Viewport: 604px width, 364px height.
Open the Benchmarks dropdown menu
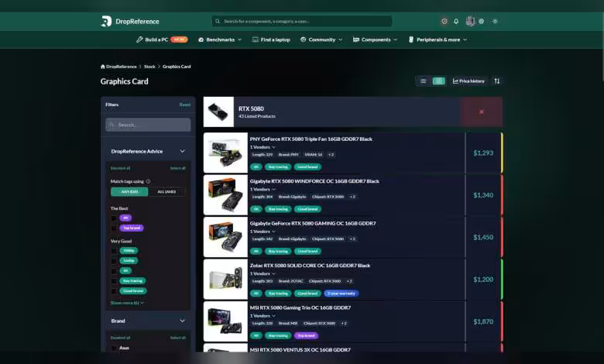pos(220,39)
